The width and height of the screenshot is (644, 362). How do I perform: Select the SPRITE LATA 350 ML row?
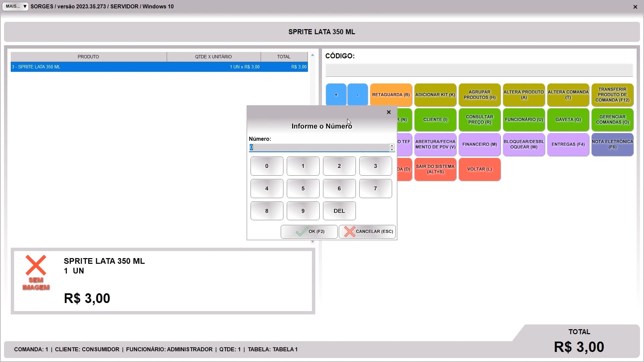tap(159, 67)
